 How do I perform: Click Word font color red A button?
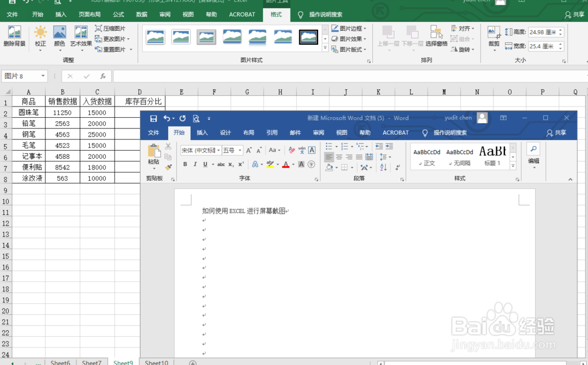tap(286, 164)
